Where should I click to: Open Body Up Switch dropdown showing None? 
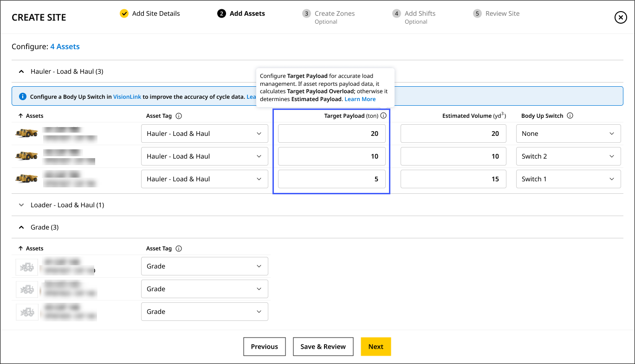(x=568, y=134)
